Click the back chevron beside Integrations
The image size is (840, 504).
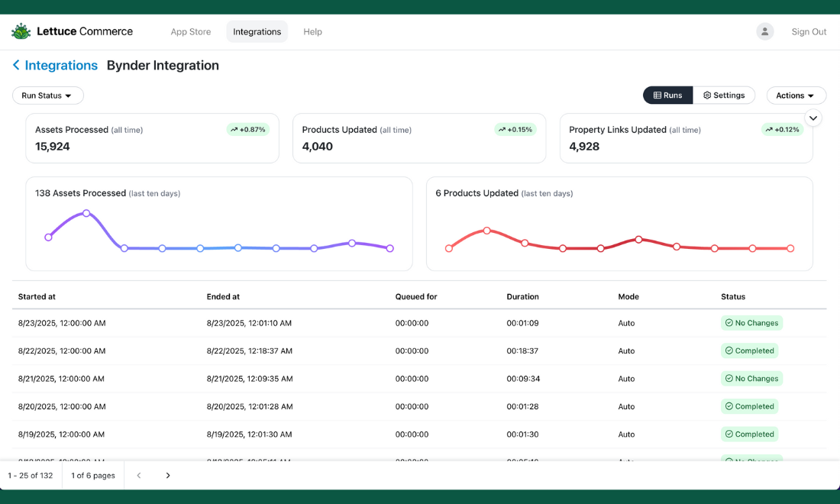coord(16,66)
